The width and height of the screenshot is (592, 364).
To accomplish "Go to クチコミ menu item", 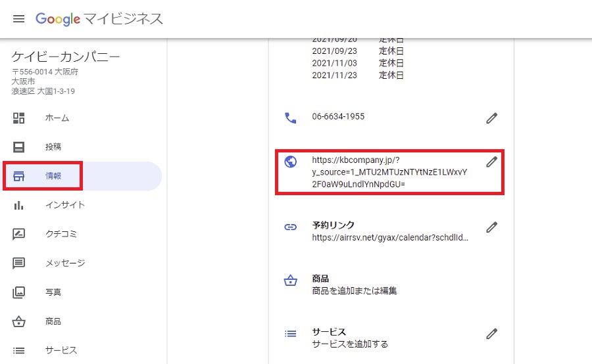I will pyautogui.click(x=61, y=234).
